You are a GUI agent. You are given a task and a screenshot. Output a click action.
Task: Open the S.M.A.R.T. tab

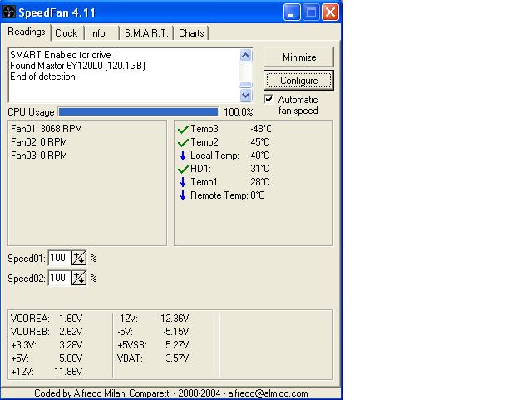pyautogui.click(x=146, y=33)
